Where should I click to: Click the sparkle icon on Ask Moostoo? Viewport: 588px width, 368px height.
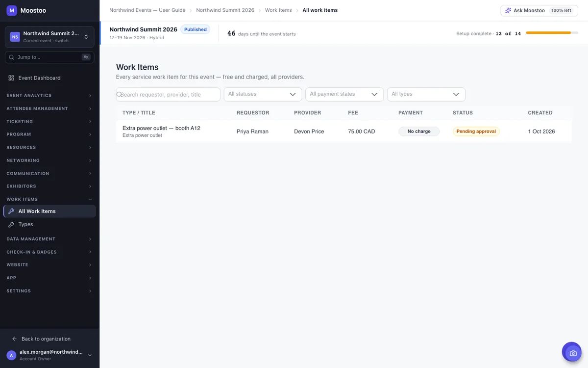point(508,10)
